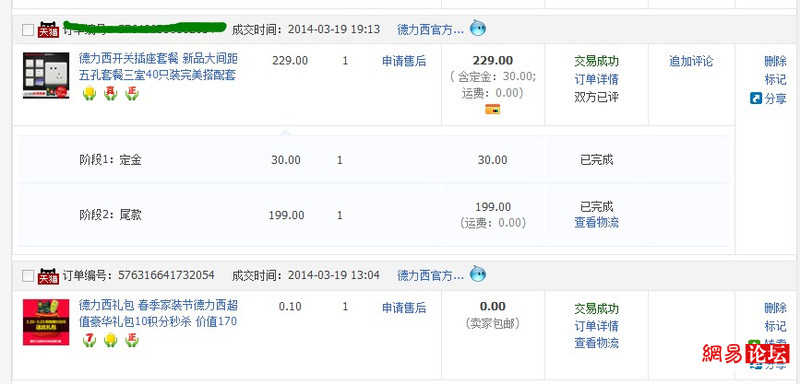This screenshot has width=800, height=384.
Task: Click 正 badge under switch socket item
Action: [x=132, y=93]
